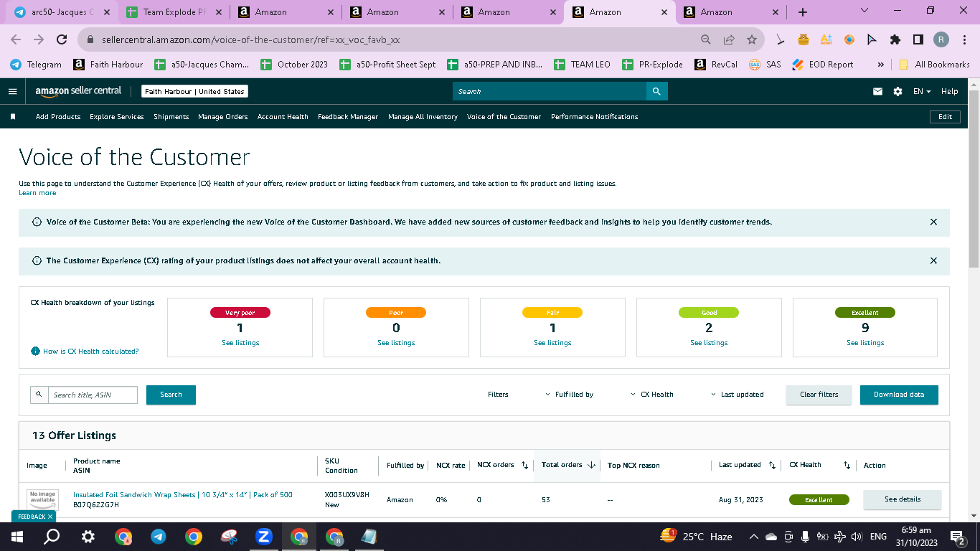Sort listings by CX Health column
The image size is (980, 551).
(847, 465)
